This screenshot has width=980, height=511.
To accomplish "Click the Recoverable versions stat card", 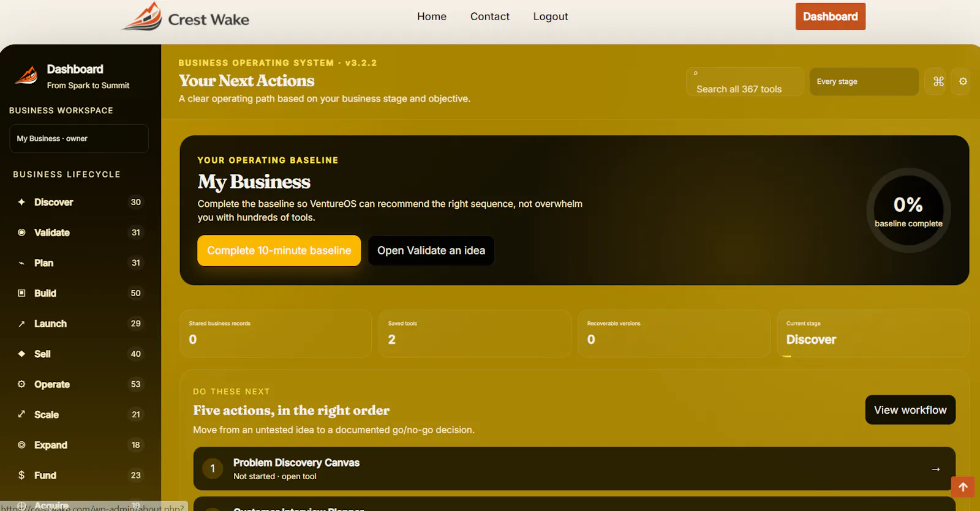I will pos(674,334).
